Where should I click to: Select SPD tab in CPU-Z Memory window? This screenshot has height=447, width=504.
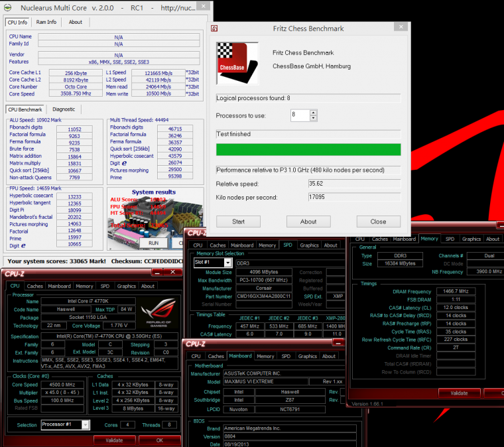[450, 239]
